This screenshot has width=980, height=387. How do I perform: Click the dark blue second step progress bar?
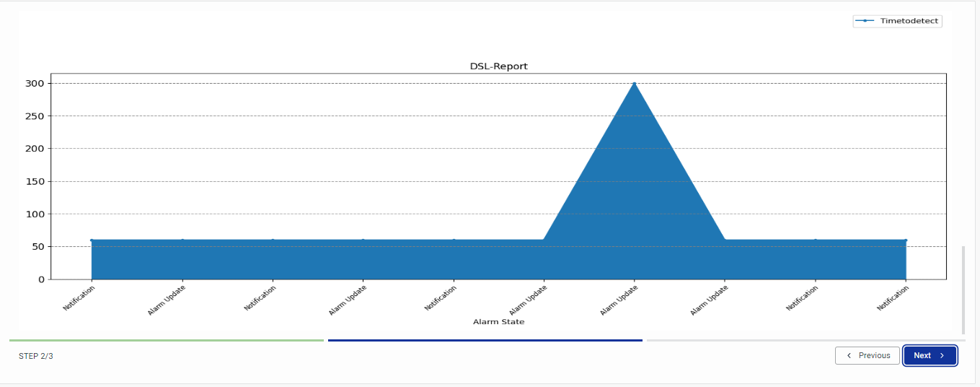pos(485,340)
